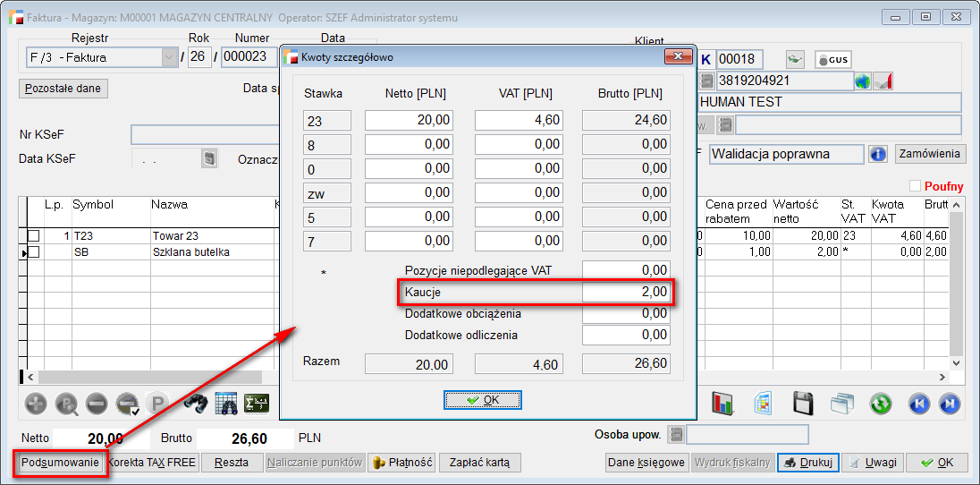The image size is (980, 485).
Task: Print the invoice with Drukuj
Action: click(x=808, y=463)
